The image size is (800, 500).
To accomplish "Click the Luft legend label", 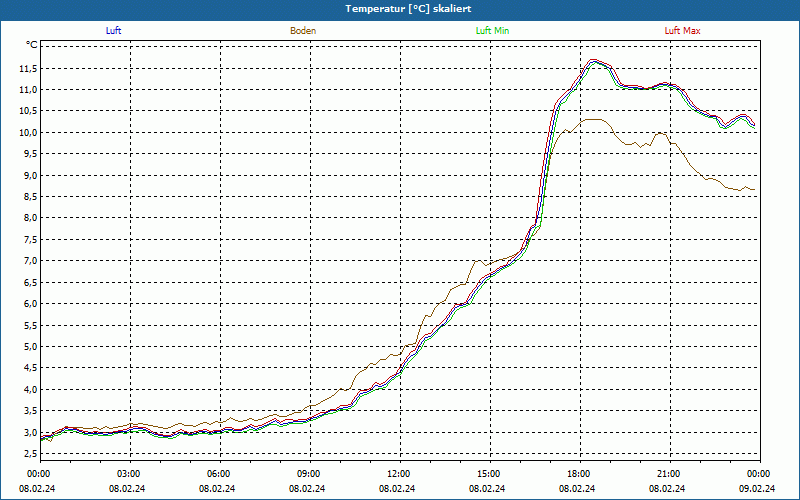I will pyautogui.click(x=113, y=31).
